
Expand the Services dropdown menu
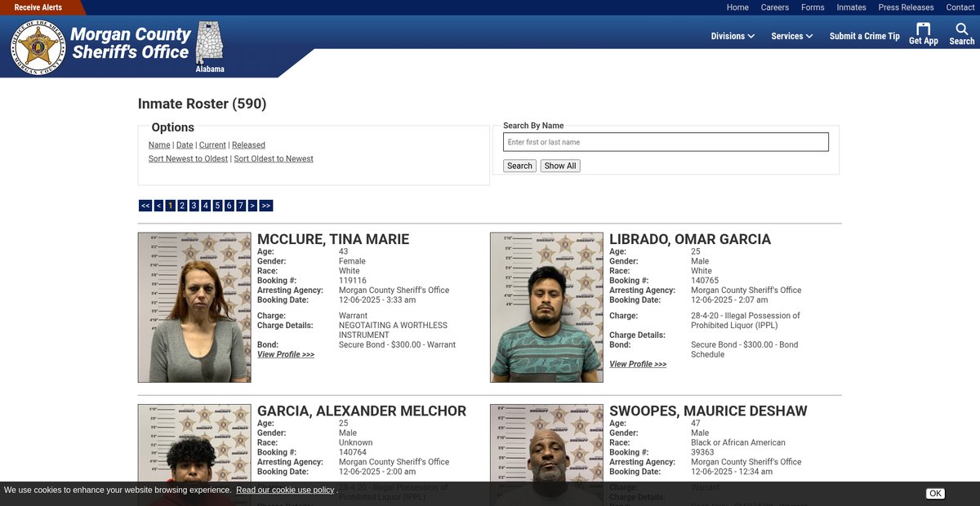tap(792, 36)
